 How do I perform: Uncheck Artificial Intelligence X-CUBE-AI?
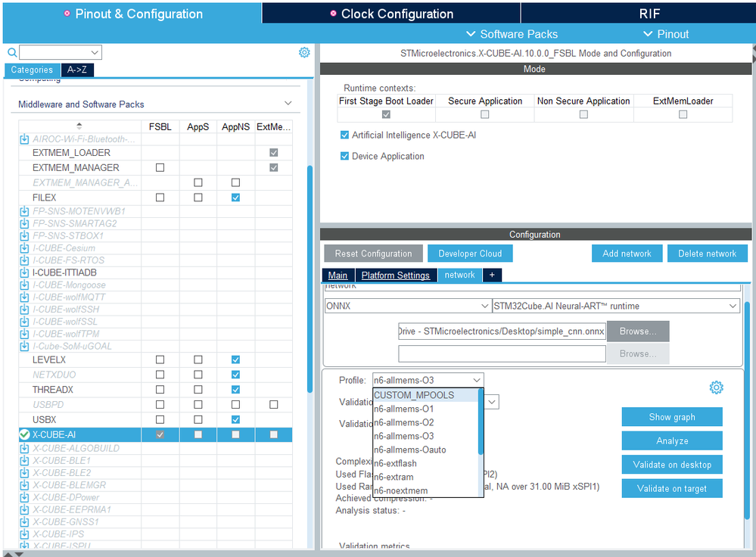pos(345,135)
